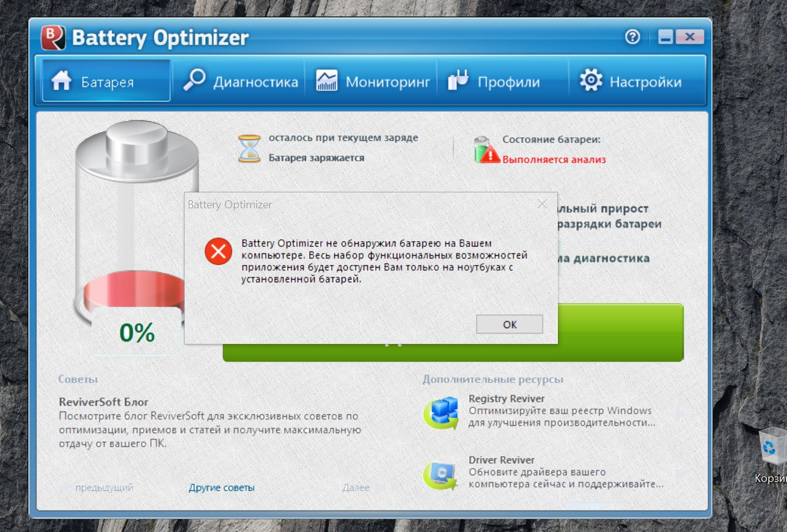787x532 pixels.
Task: Open the Диагностика tab
Action: click(x=240, y=81)
